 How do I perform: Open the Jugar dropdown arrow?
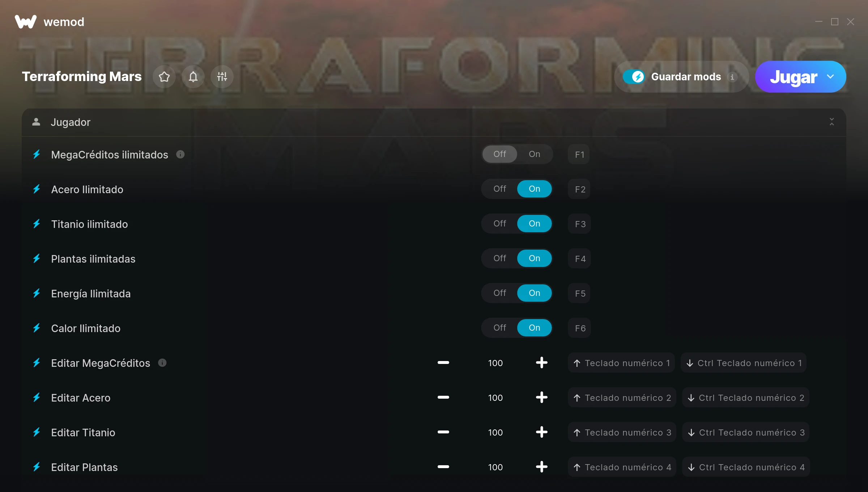click(830, 77)
